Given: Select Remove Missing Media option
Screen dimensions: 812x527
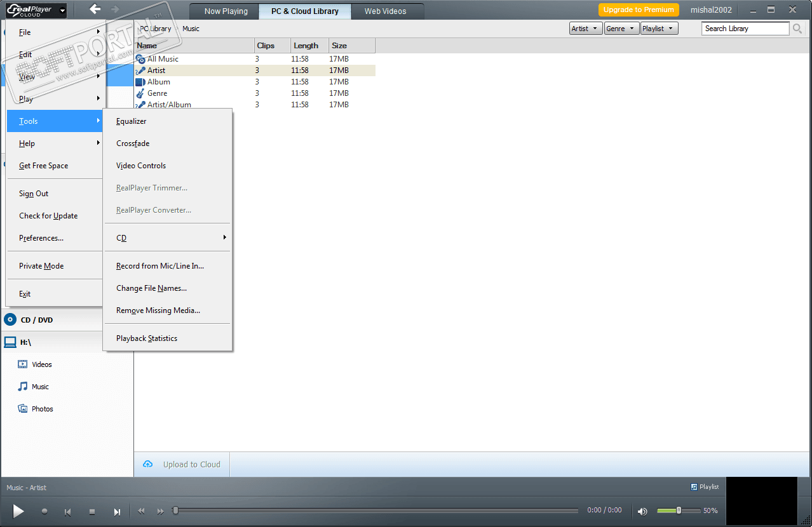Looking at the screenshot, I should pos(168,310).
